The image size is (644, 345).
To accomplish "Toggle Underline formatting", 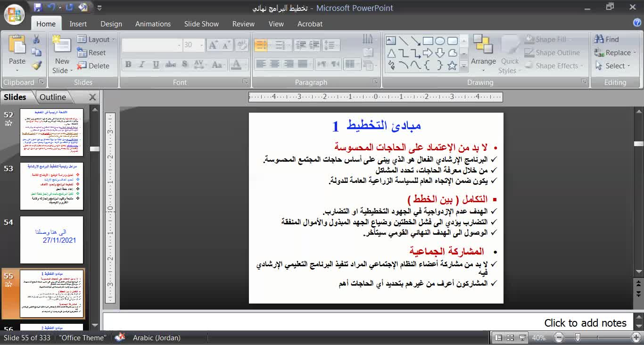I will tap(156, 64).
